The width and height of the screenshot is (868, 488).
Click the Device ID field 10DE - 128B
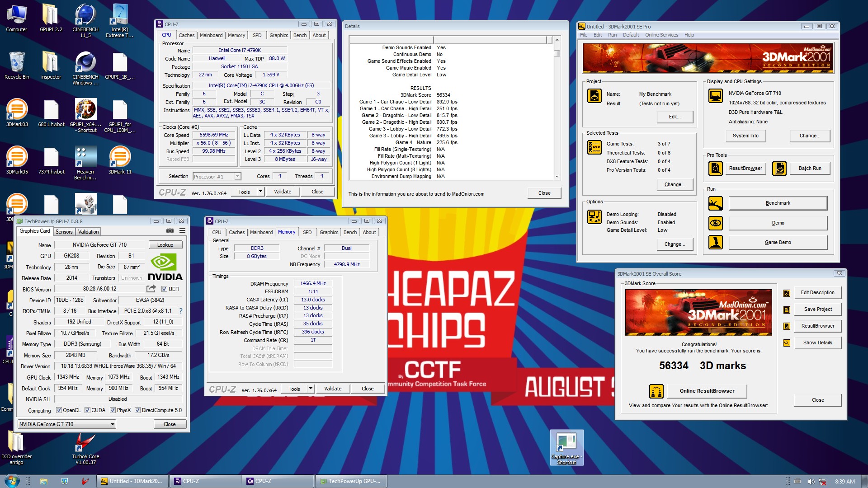[x=70, y=300]
